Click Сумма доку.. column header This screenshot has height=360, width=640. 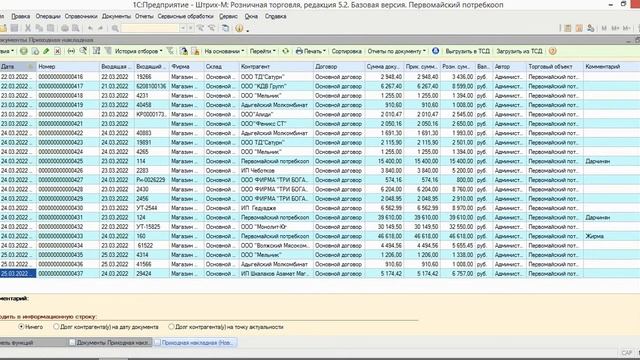(384, 67)
